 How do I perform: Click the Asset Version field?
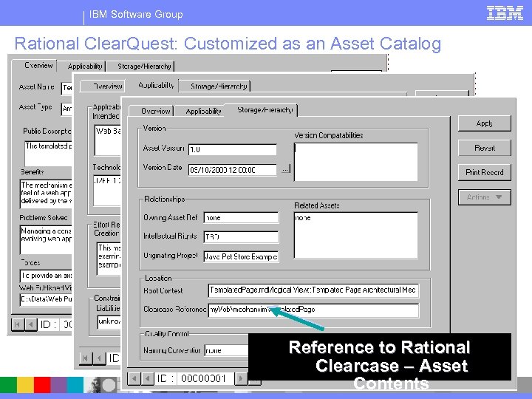(233, 149)
